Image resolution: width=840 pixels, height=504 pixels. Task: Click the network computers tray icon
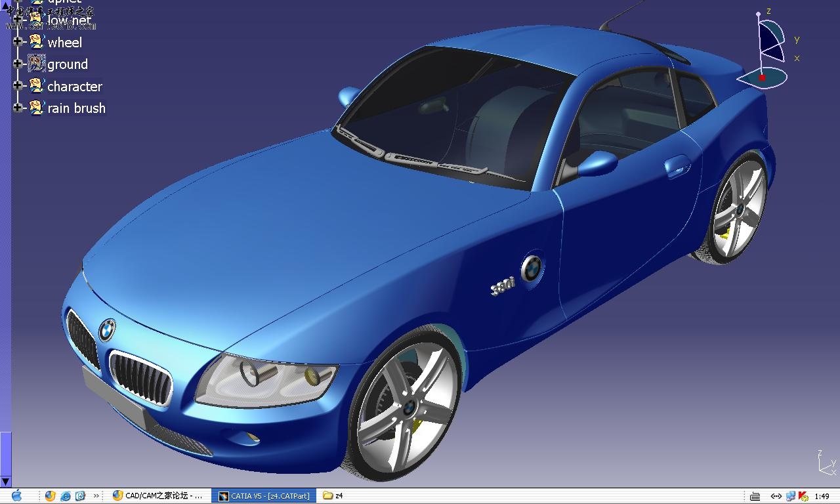tap(791, 496)
